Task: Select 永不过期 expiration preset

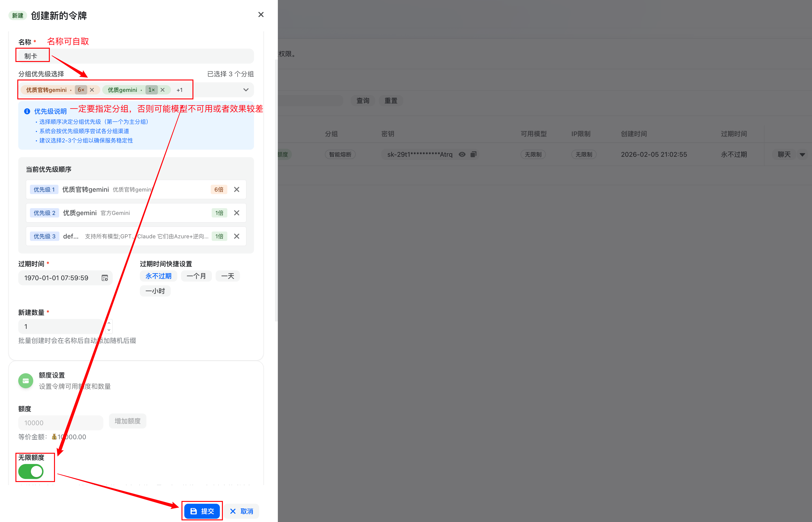Action: click(158, 276)
